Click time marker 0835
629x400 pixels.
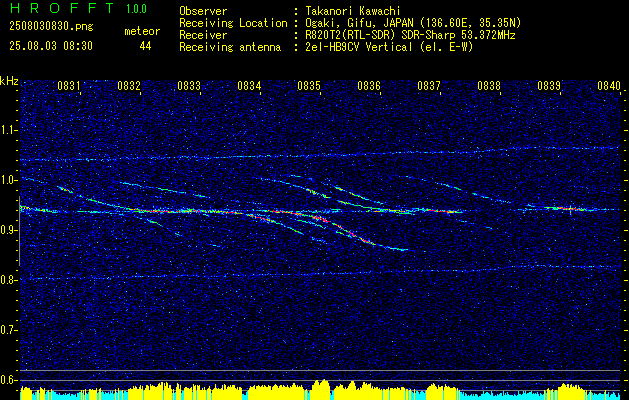[309, 86]
